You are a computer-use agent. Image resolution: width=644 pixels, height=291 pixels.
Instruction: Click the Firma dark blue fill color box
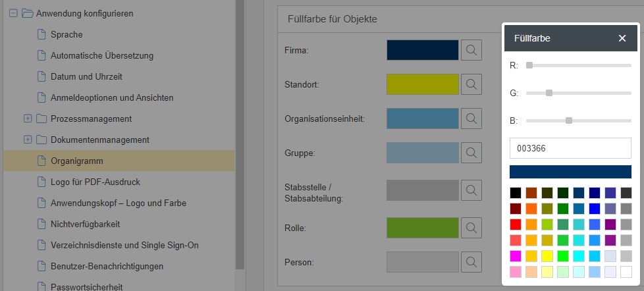pyautogui.click(x=422, y=50)
